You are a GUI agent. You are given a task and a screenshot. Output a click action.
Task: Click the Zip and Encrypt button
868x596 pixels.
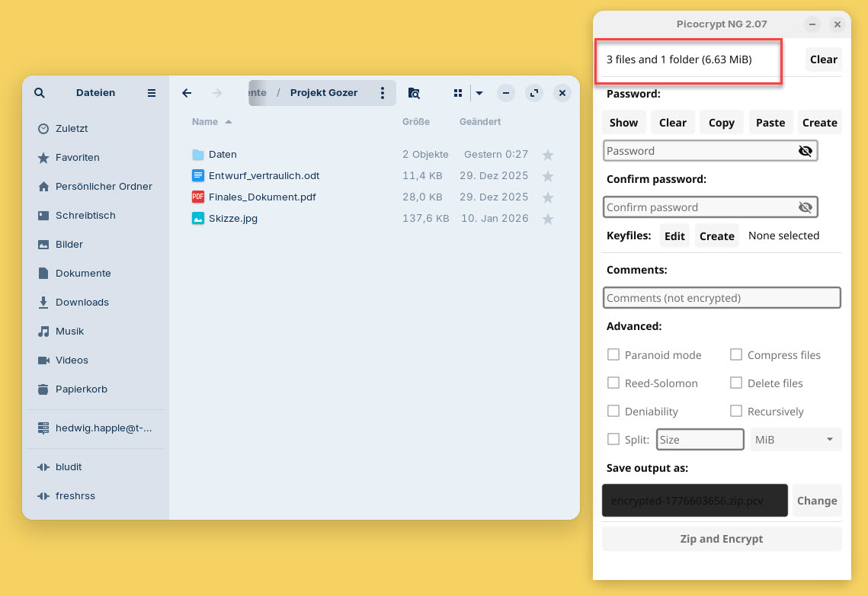[721, 539]
